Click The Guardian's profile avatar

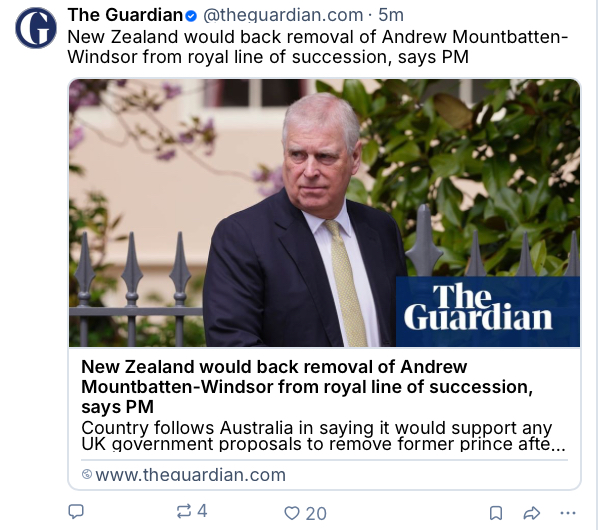click(x=36, y=27)
